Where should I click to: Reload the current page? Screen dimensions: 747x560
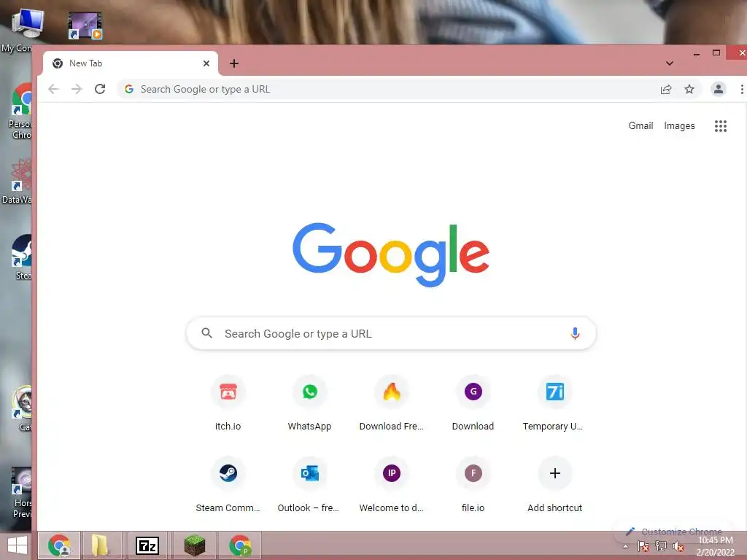point(100,89)
